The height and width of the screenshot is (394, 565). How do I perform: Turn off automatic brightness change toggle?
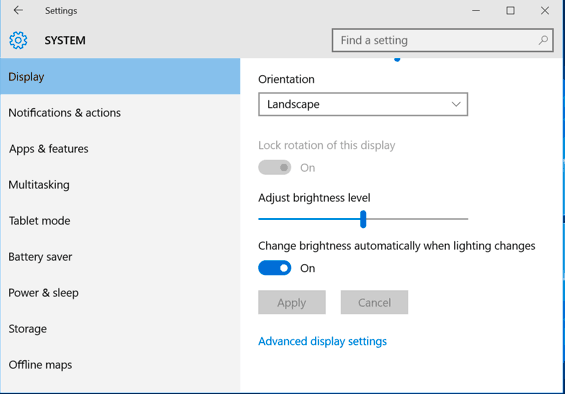click(x=275, y=268)
